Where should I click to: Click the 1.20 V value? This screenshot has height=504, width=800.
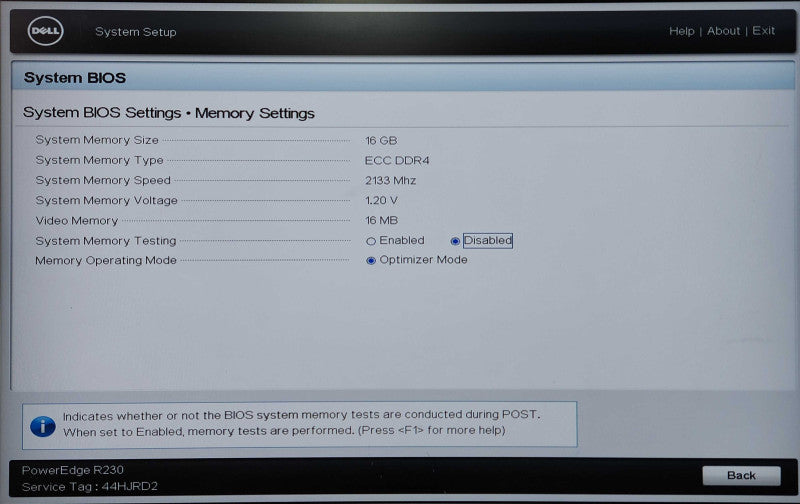(381, 200)
